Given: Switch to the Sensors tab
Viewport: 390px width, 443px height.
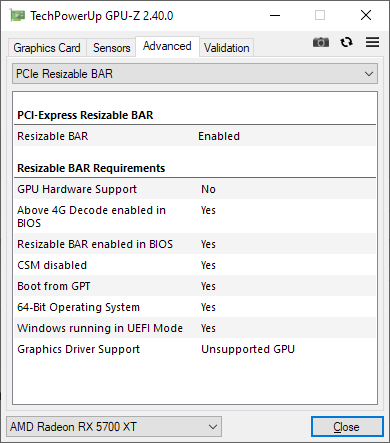Looking at the screenshot, I should tap(111, 48).
